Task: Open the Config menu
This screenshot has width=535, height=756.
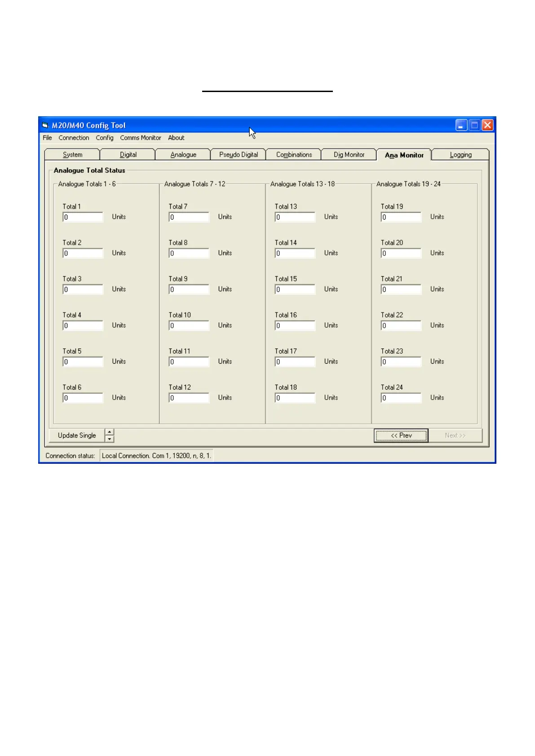Action: [105, 138]
